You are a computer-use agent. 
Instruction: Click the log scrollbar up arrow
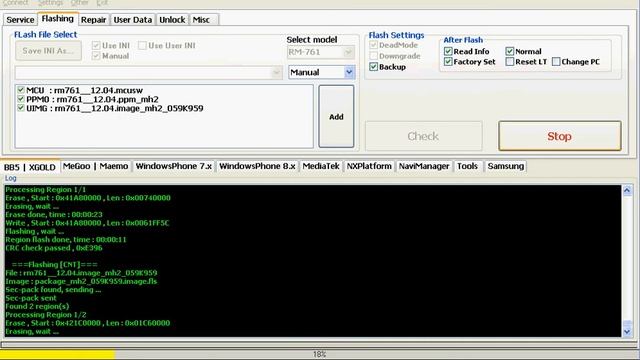tap(627, 190)
